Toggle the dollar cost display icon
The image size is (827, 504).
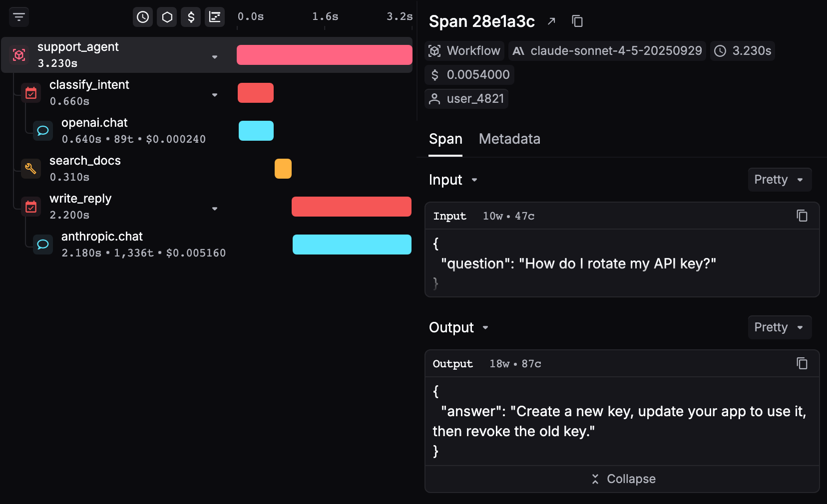point(191,17)
